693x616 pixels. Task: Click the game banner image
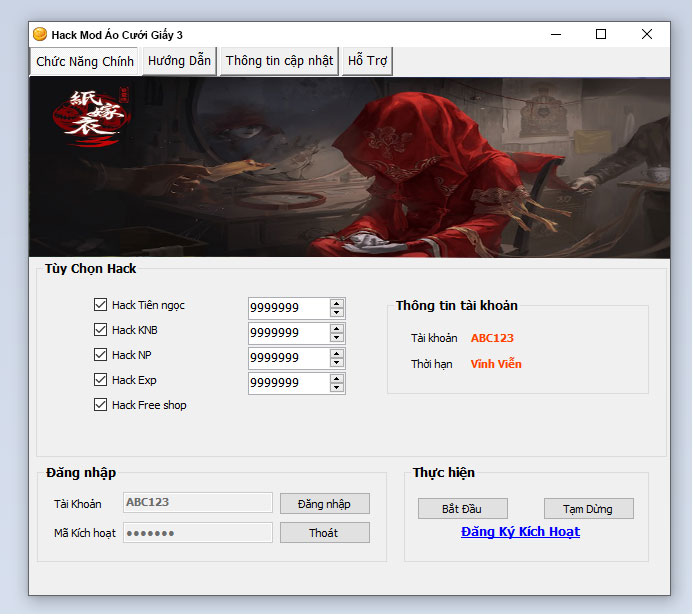tap(350, 167)
